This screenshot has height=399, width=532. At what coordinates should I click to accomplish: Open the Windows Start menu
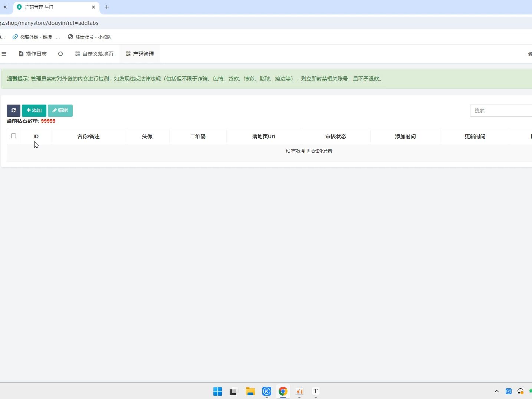tap(218, 391)
